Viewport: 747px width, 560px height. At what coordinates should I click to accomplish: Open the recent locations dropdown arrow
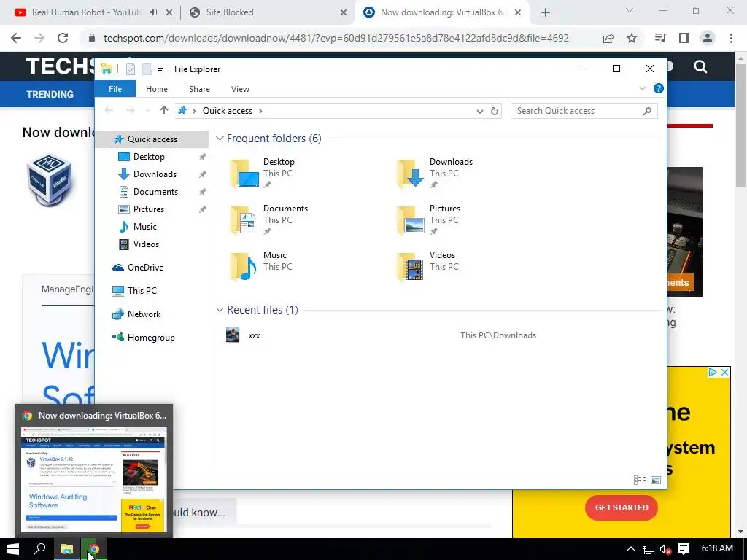(x=147, y=111)
